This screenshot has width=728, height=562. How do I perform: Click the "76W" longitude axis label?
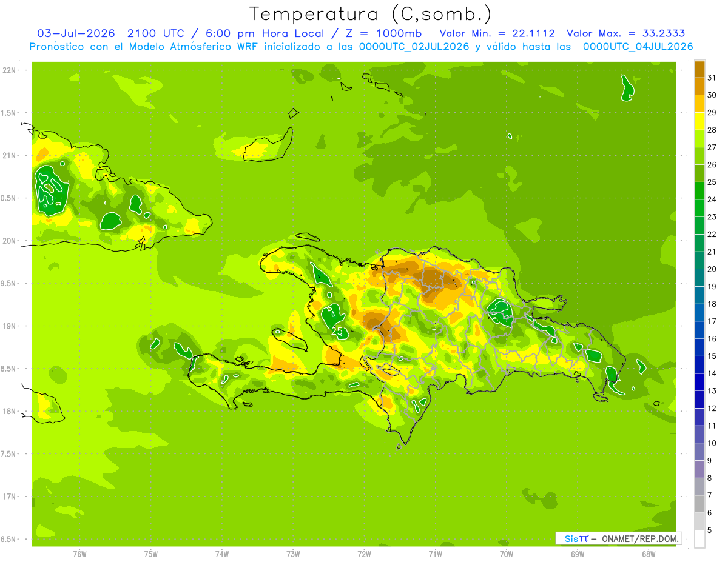[79, 554]
